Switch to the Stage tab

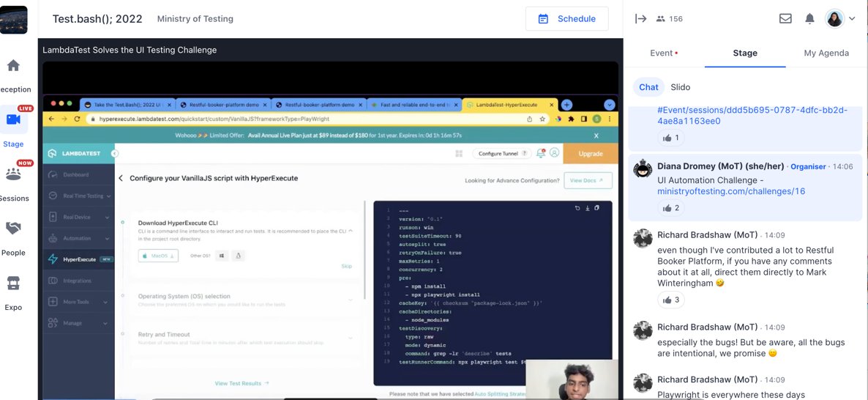click(744, 53)
